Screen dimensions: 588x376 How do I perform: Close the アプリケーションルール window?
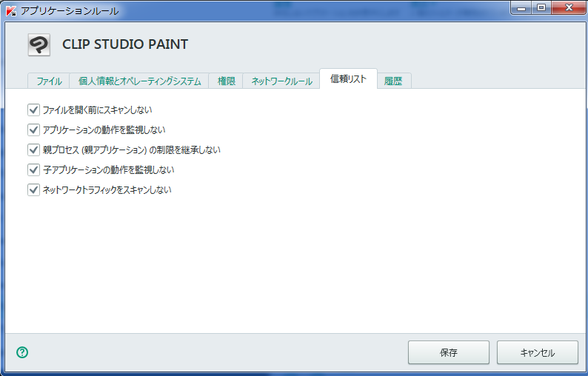pyautogui.click(x=569, y=8)
